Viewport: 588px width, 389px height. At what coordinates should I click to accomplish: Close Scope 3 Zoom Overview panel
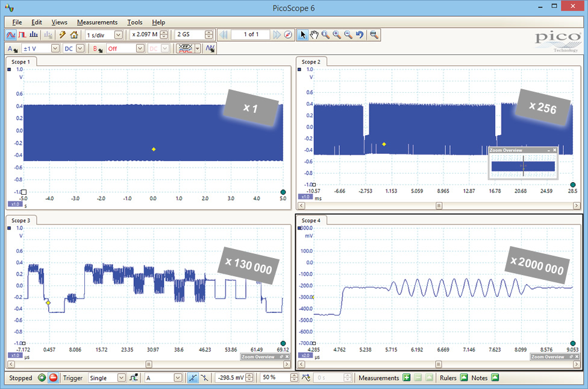click(x=287, y=356)
